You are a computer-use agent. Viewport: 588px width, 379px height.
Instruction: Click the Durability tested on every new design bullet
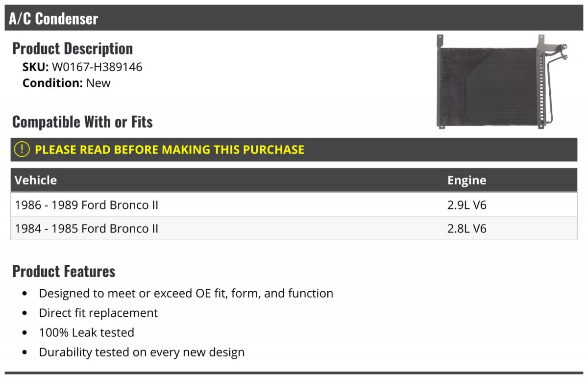point(142,352)
